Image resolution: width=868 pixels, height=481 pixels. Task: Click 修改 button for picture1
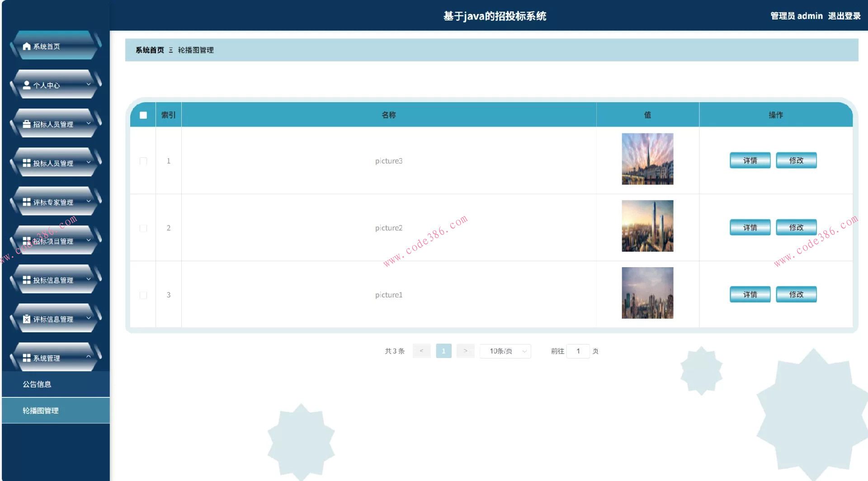[x=796, y=294]
